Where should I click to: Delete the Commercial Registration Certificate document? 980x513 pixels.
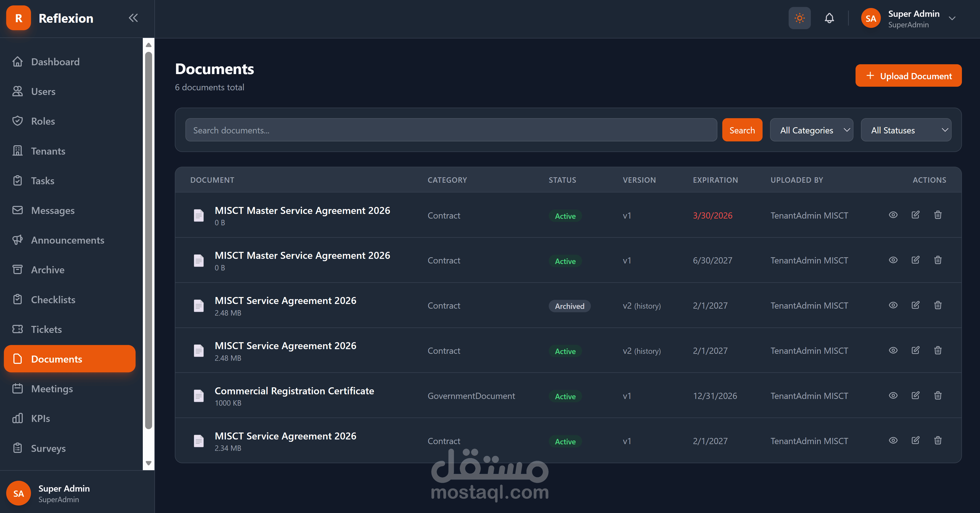[937, 396]
